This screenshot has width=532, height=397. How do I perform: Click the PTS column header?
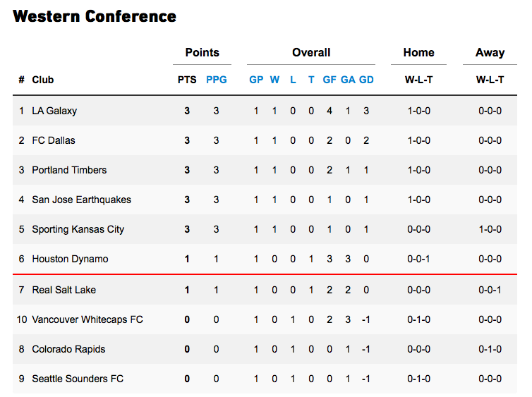[x=187, y=80]
